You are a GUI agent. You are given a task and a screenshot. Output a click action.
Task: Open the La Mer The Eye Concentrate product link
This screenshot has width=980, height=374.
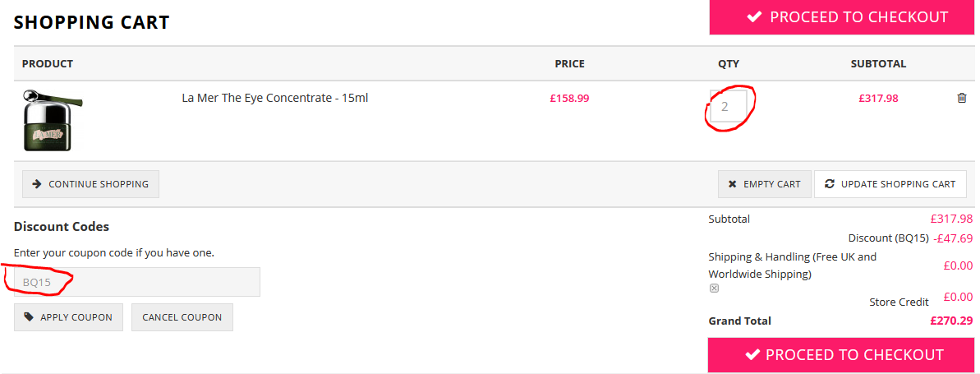coord(274,98)
